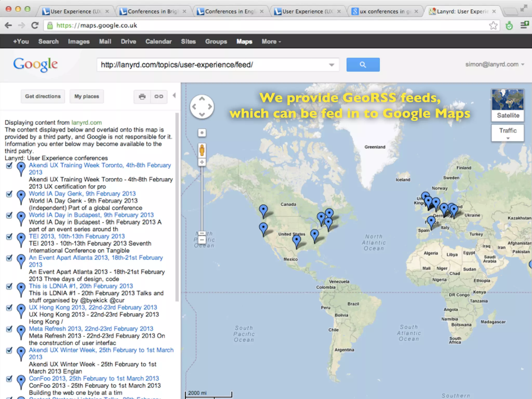The width and height of the screenshot is (532, 399).
Task: Open Images in the Google bar
Action: 79,42
